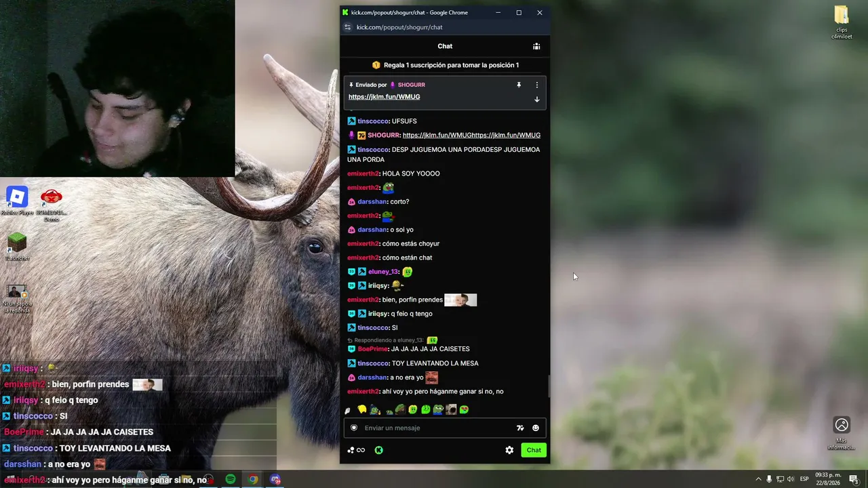Open the SHOGURR username in the pinned message
Viewport: 868px width, 488px height.
[x=412, y=85]
